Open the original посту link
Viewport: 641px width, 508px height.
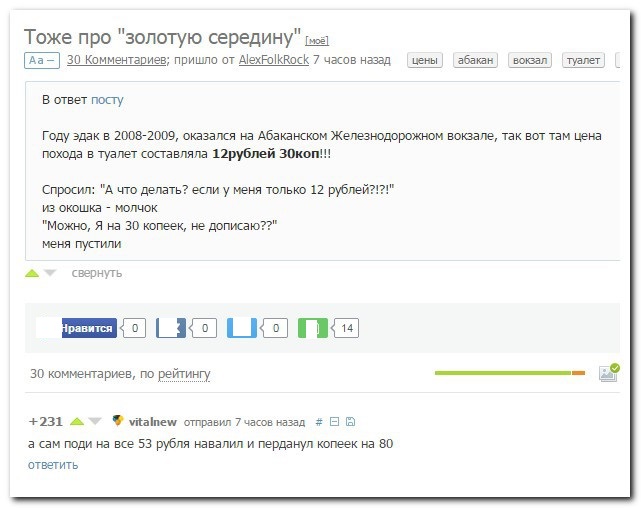tap(107, 100)
